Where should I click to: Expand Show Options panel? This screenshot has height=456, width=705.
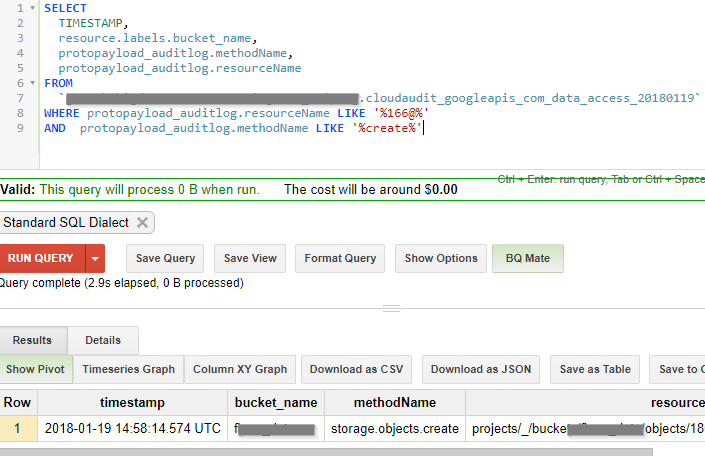tap(441, 258)
